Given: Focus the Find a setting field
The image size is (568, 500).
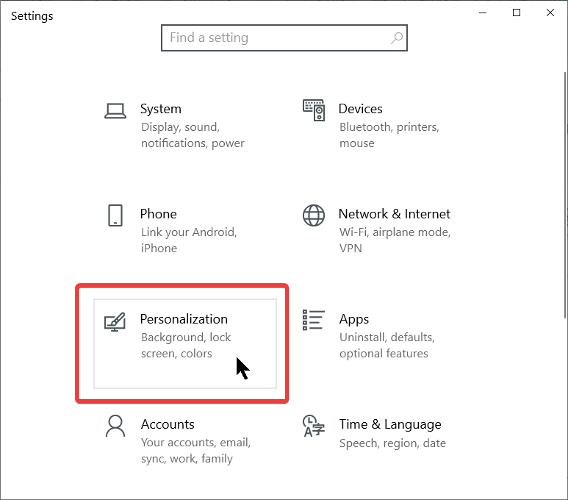Looking at the screenshot, I should (284, 38).
